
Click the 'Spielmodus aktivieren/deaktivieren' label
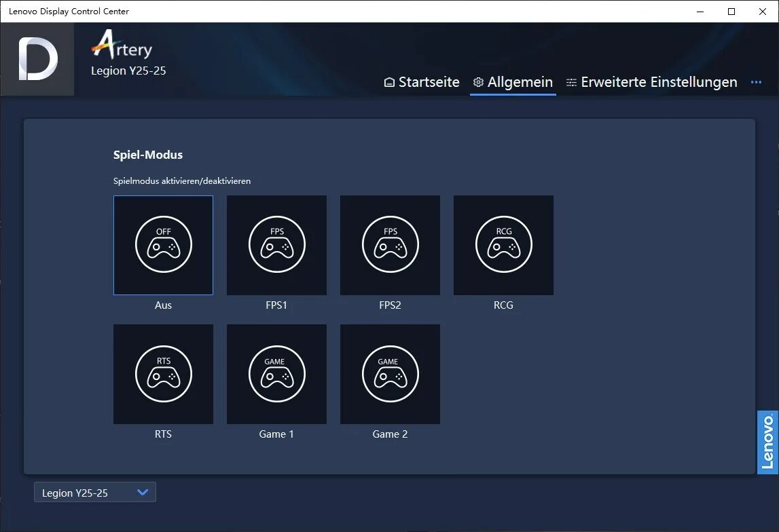click(182, 181)
